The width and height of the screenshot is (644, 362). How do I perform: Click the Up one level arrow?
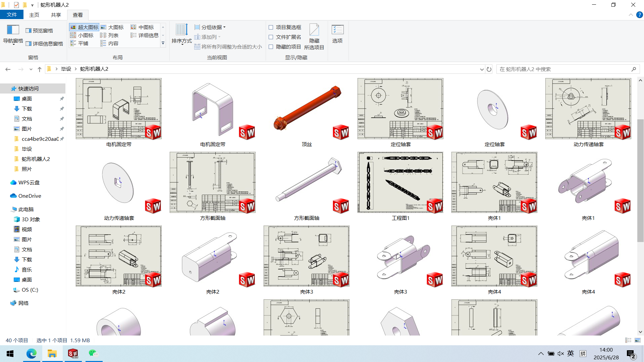[x=40, y=69]
